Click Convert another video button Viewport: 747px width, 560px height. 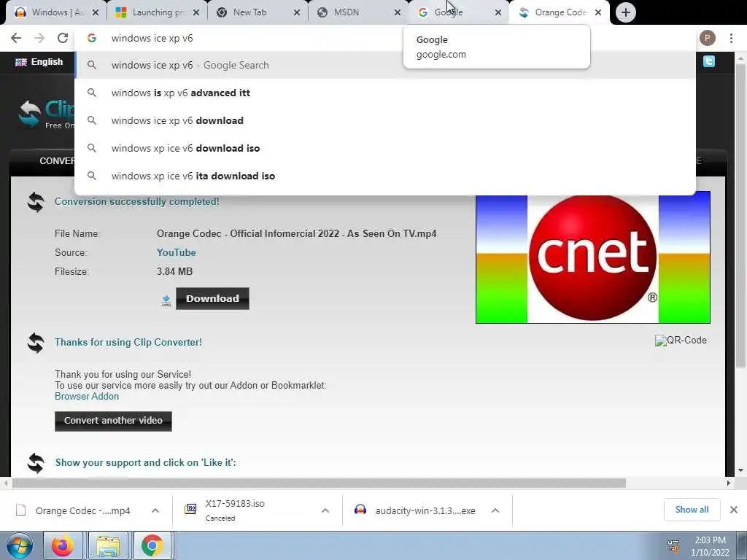pos(113,421)
